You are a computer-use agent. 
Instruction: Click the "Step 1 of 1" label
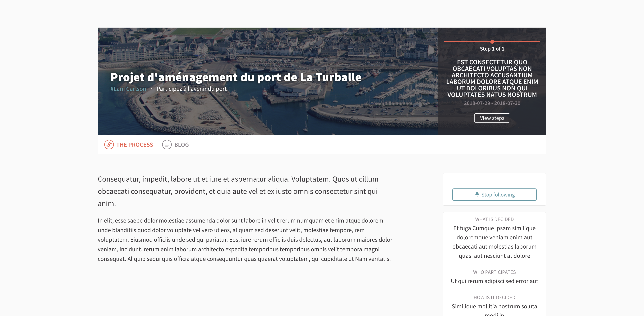[x=492, y=49]
